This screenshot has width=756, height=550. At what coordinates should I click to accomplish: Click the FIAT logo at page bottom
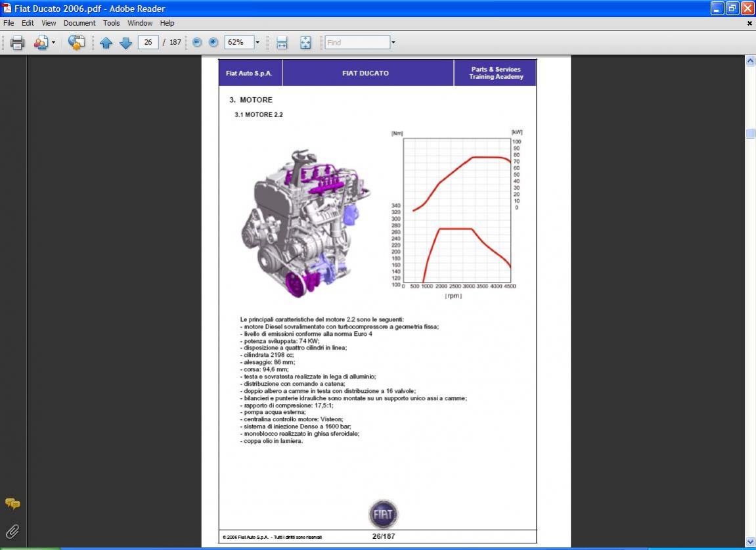point(384,514)
